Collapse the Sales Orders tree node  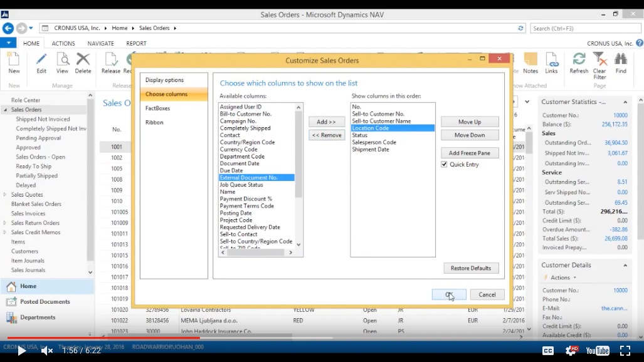6,110
